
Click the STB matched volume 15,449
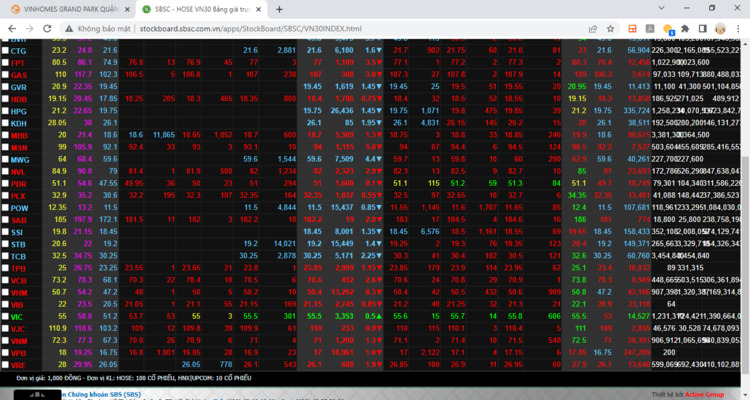pyautogui.click(x=342, y=244)
